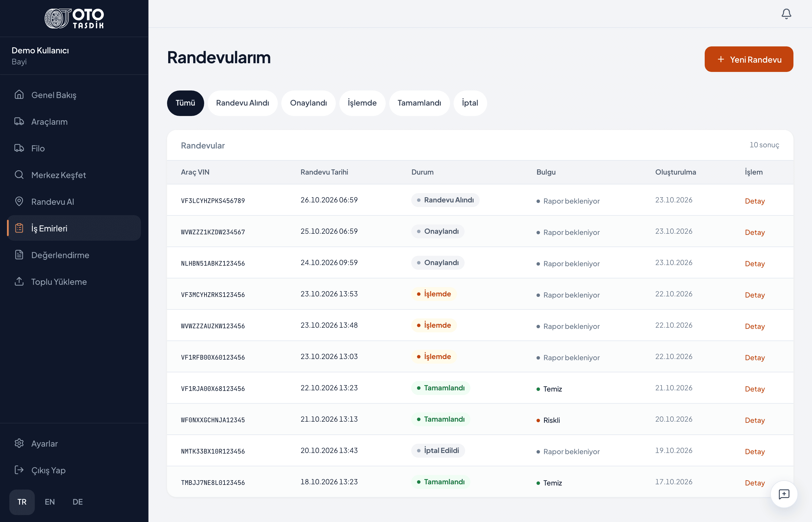Open Detay for WVWZZZ1KZDW234567

point(755,232)
